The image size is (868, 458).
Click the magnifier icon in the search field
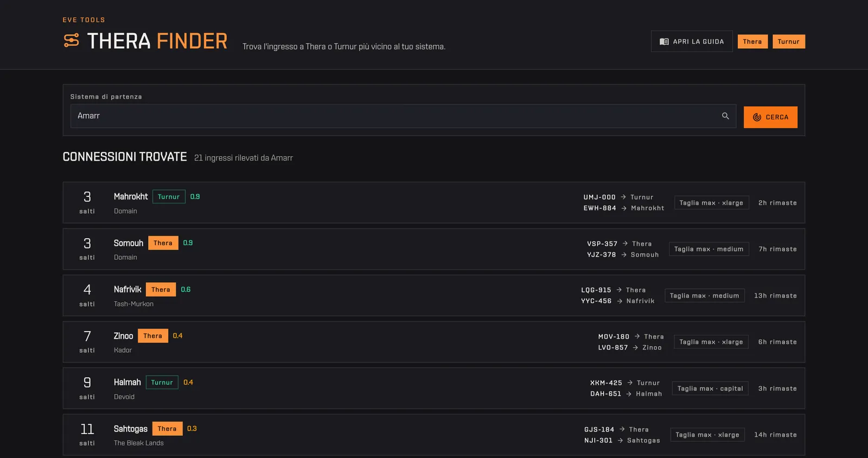point(725,116)
